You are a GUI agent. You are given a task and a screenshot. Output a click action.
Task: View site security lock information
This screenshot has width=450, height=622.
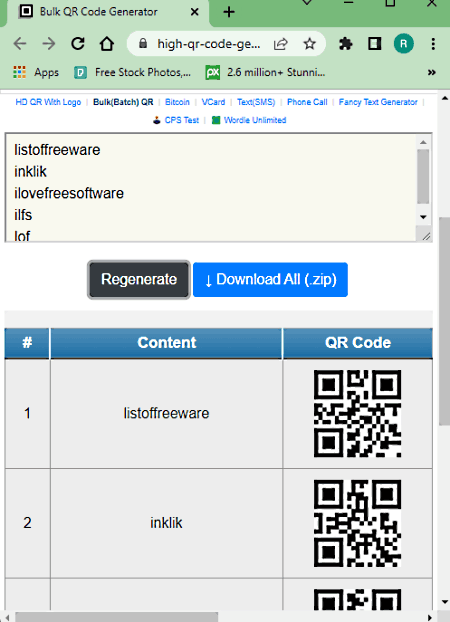coord(143,43)
